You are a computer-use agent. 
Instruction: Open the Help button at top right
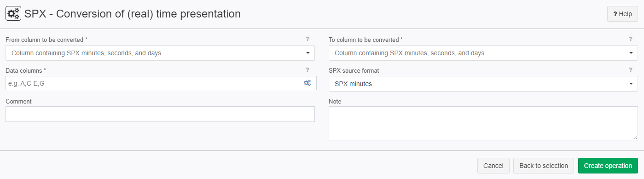coord(622,14)
